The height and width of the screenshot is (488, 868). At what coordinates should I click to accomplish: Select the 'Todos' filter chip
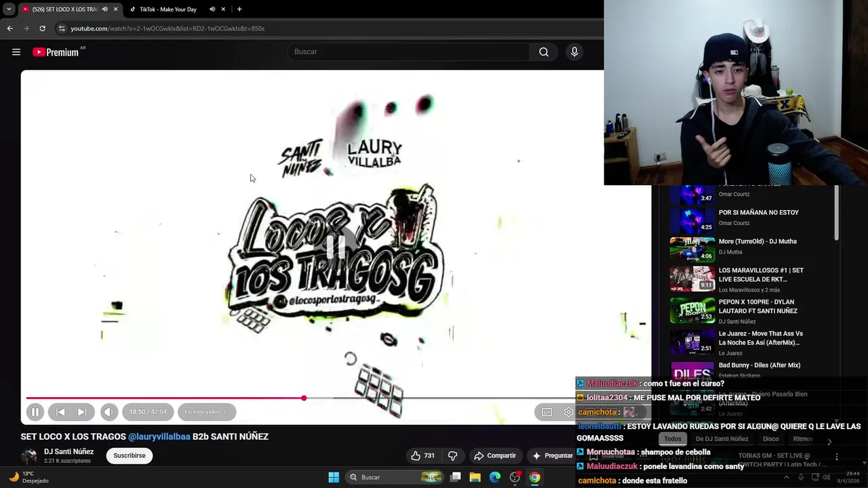tap(673, 439)
